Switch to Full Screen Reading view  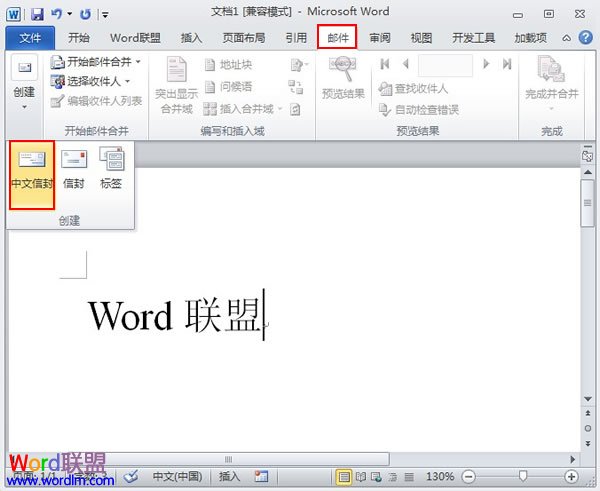tap(361, 477)
